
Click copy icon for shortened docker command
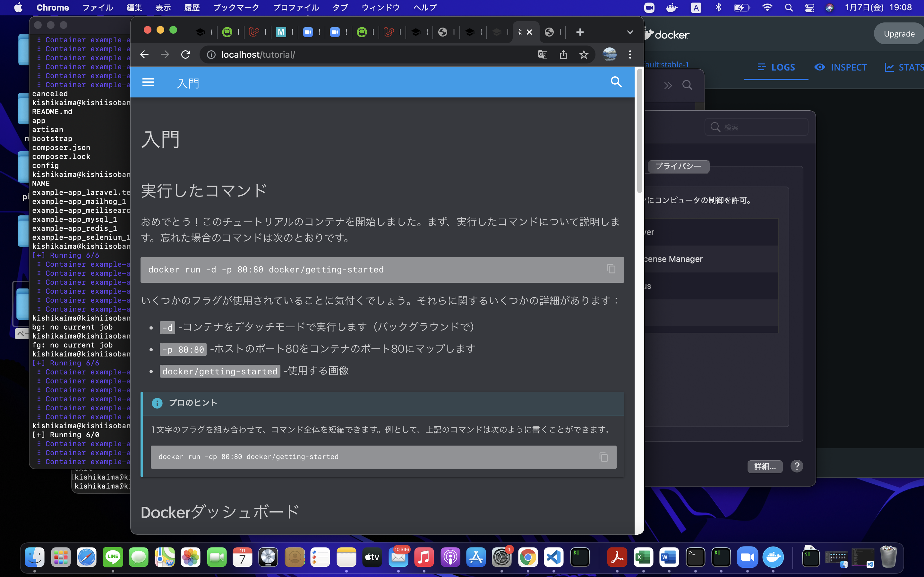coord(603,457)
